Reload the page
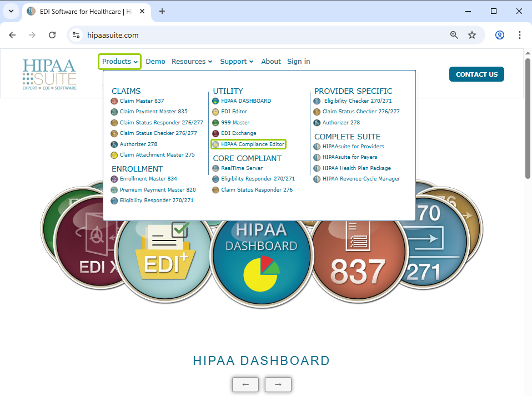This screenshot has height=396, width=532. 52,35
